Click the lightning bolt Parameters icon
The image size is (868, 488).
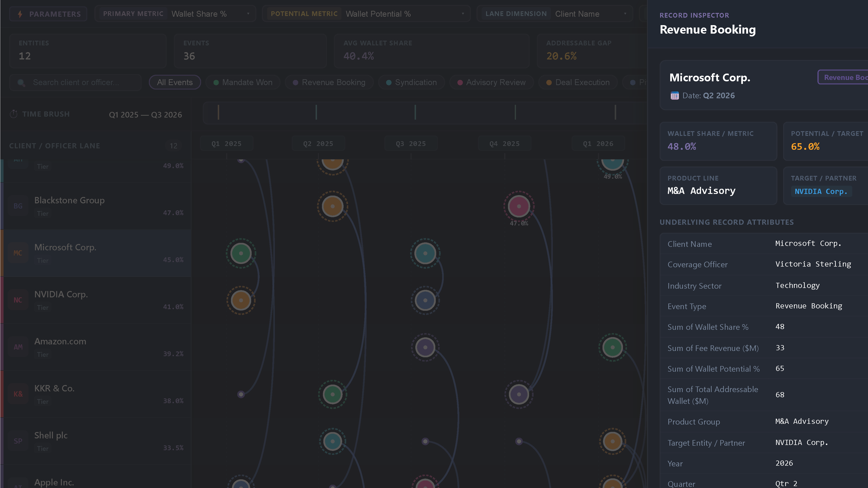pos(20,14)
